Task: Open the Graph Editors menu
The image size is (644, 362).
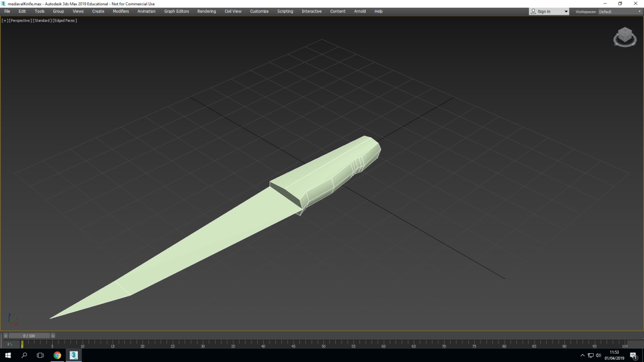Action: coord(176,11)
